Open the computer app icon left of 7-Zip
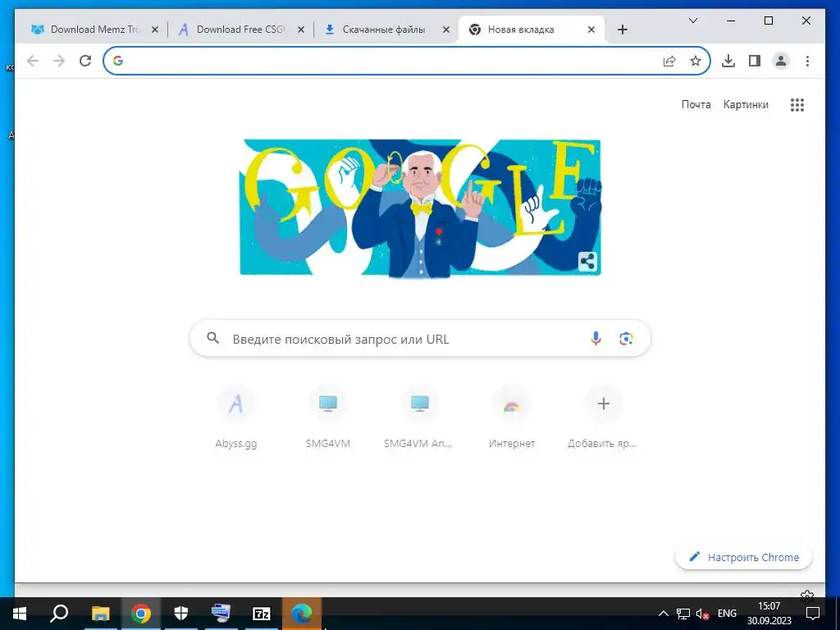The height and width of the screenshot is (630, 840). pyautogui.click(x=221, y=613)
